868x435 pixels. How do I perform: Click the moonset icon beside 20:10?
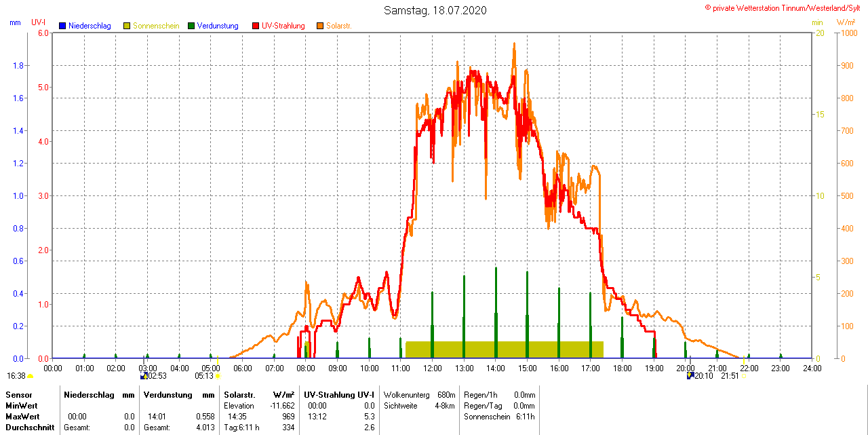click(690, 376)
